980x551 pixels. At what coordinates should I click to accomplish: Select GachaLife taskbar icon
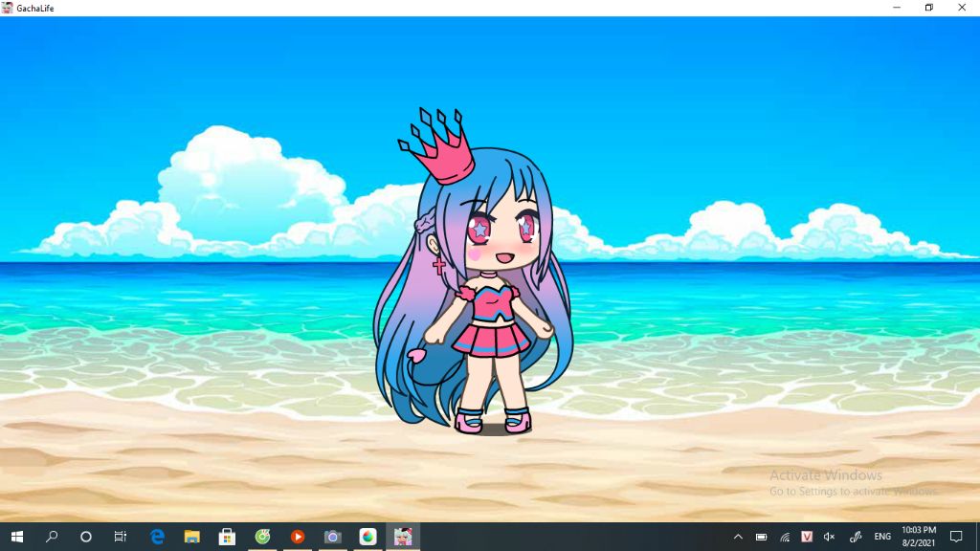403,537
